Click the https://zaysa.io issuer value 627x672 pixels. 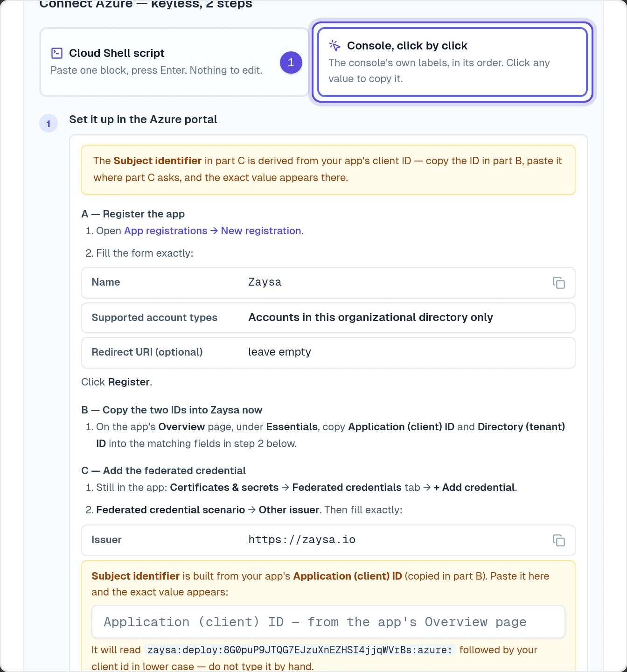[302, 540]
